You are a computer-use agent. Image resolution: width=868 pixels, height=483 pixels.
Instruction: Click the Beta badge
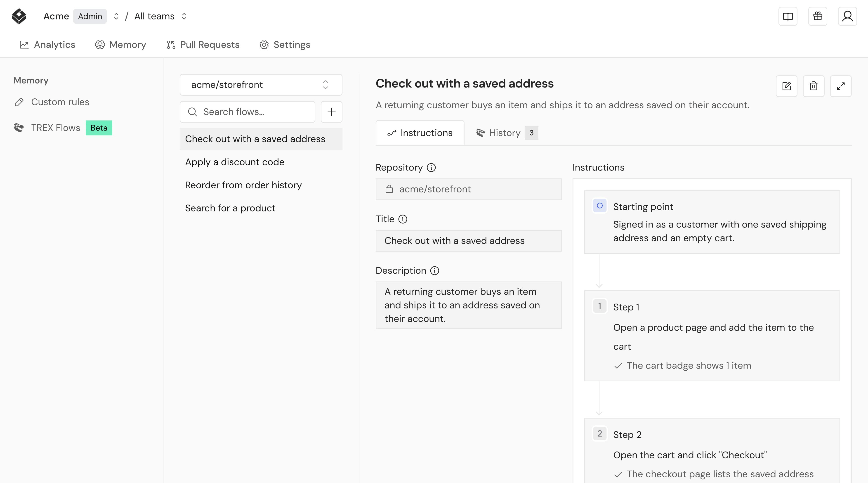click(x=99, y=128)
